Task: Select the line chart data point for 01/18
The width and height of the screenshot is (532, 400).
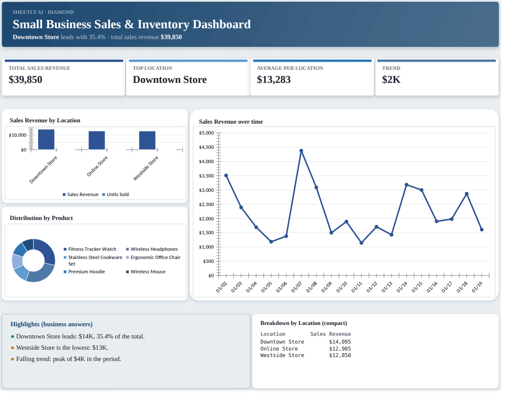Action: click(x=467, y=193)
